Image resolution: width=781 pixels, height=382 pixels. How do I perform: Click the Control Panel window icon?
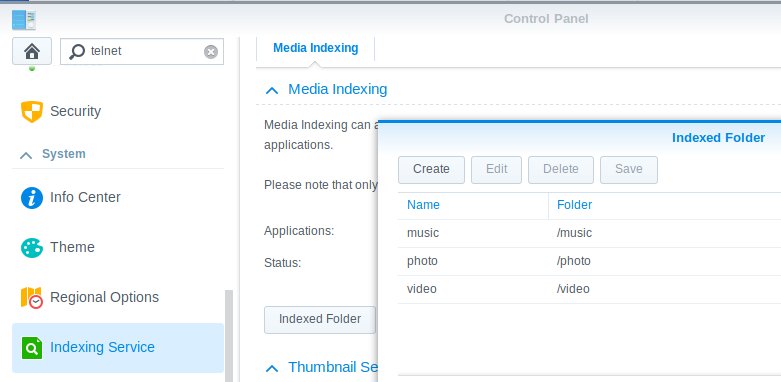point(24,20)
